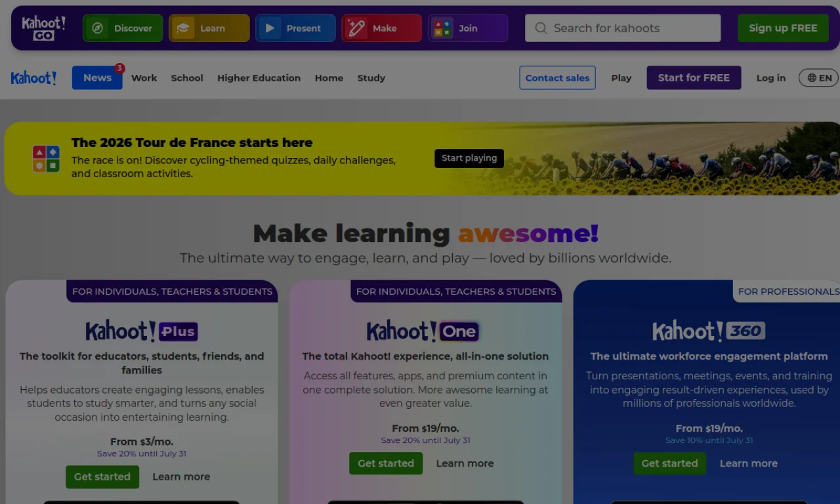Click the Kahoot! One logo
Screen dimensions: 840x504
tap(423, 331)
